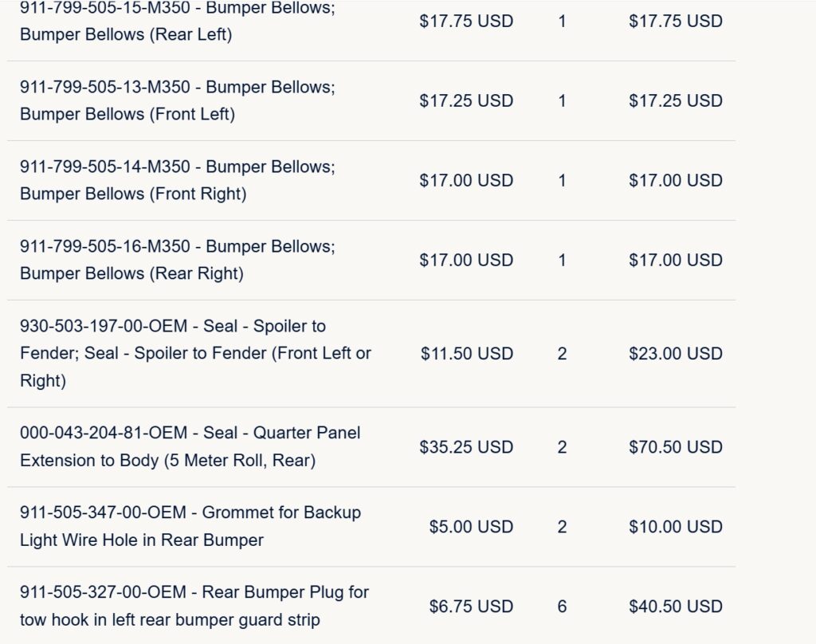Select the Bumper Bellows (Rear Right) item
The width and height of the screenshot is (816, 644).
178,260
